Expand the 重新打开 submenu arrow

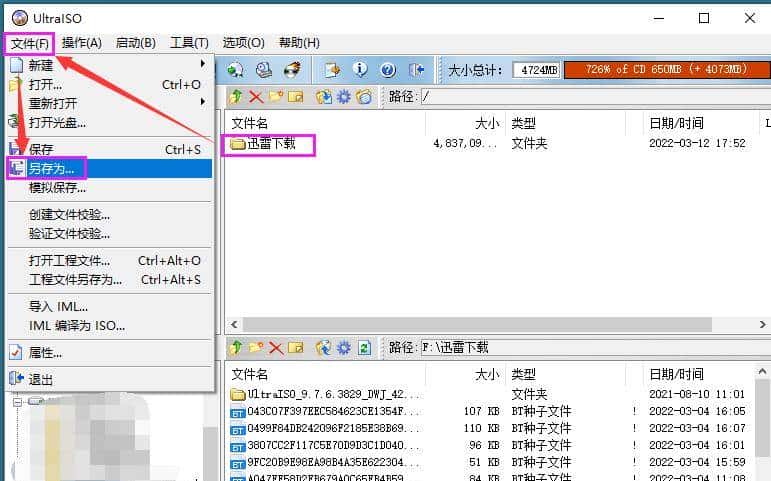point(203,102)
